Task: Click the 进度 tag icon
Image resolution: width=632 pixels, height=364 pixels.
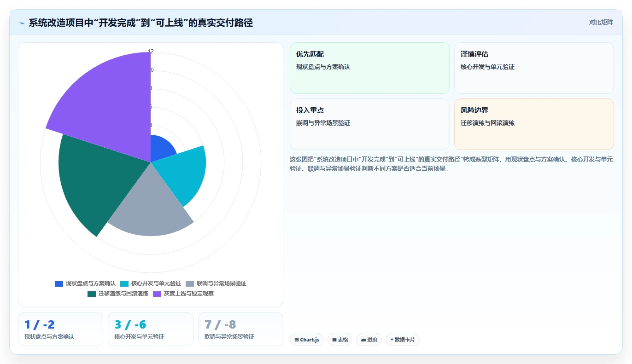Action: (x=363, y=340)
